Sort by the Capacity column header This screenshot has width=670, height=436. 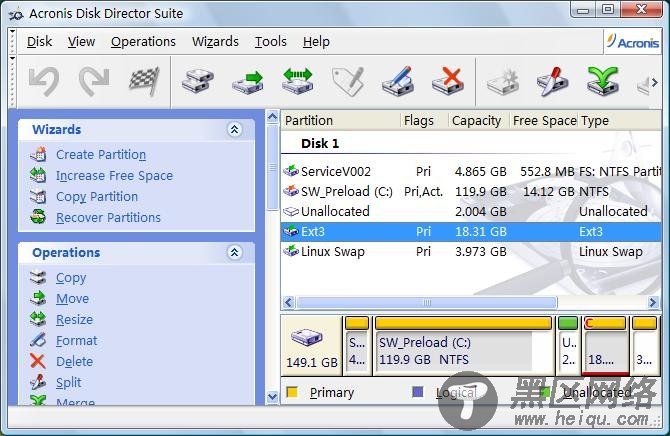(x=478, y=121)
